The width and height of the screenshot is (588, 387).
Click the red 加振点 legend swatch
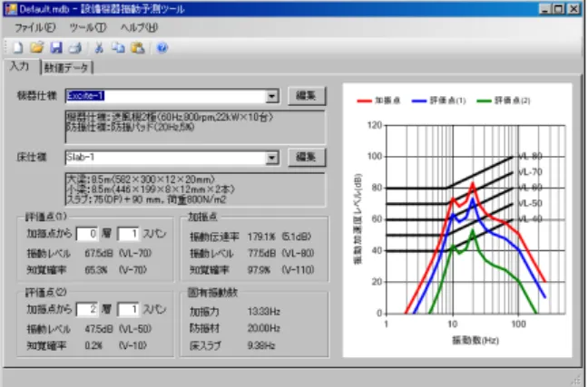click(x=364, y=101)
